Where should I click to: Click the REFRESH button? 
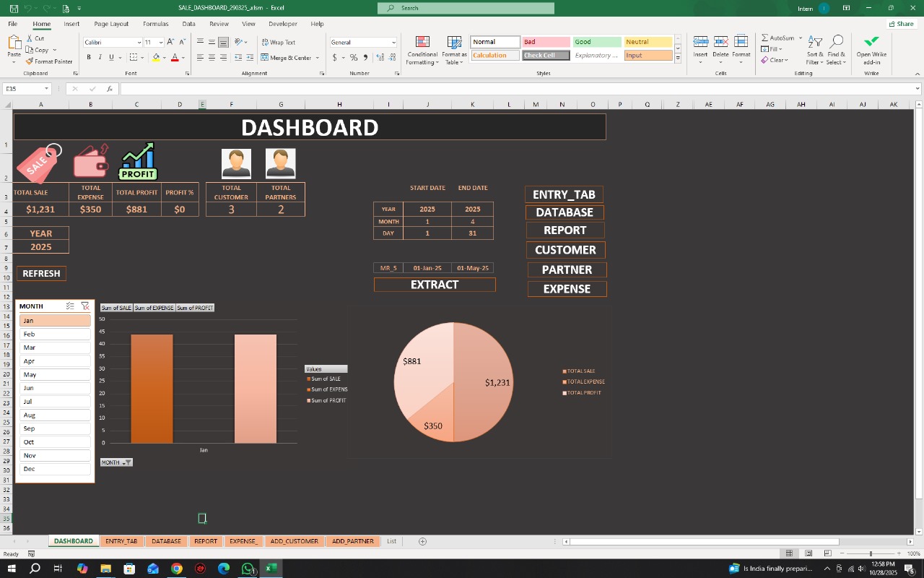pyautogui.click(x=41, y=273)
